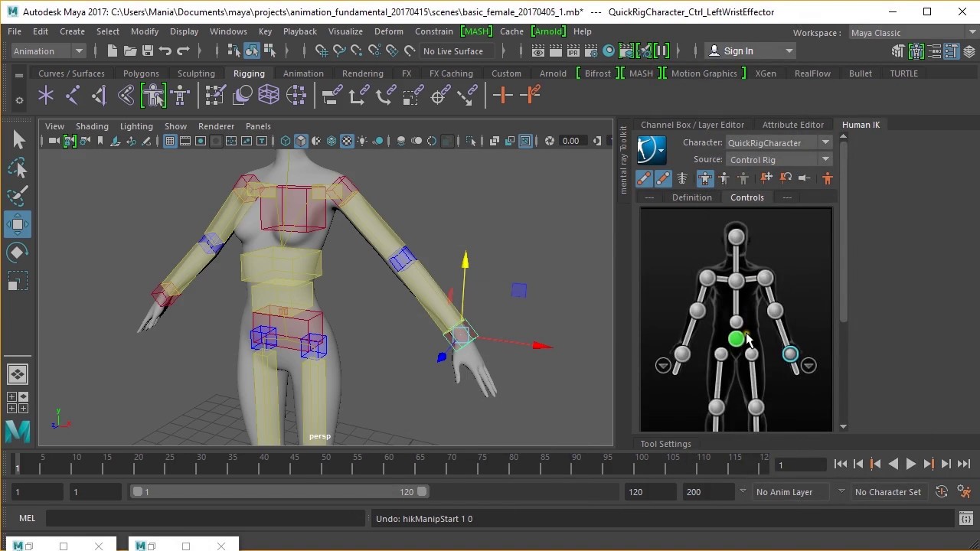Switch to the Attribute Editor tab
Image resolution: width=980 pixels, height=551 pixels.
(792, 125)
